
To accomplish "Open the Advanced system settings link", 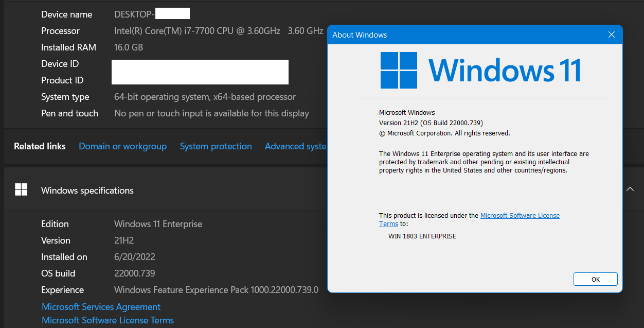I will tap(296, 146).
